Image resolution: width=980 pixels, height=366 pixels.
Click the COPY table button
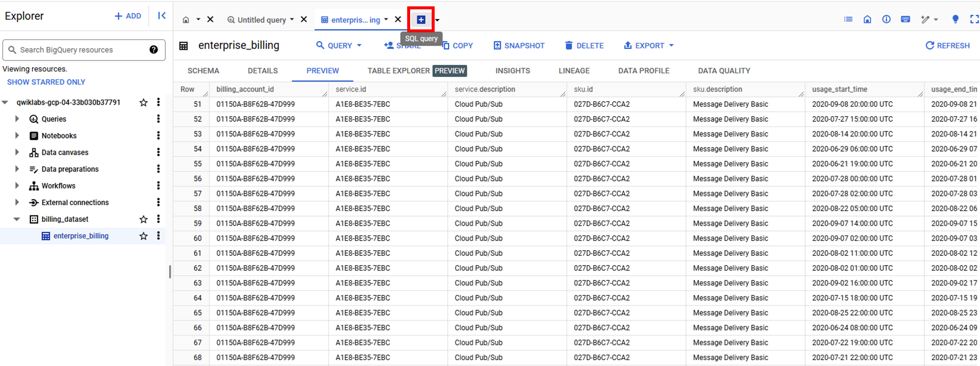click(458, 46)
